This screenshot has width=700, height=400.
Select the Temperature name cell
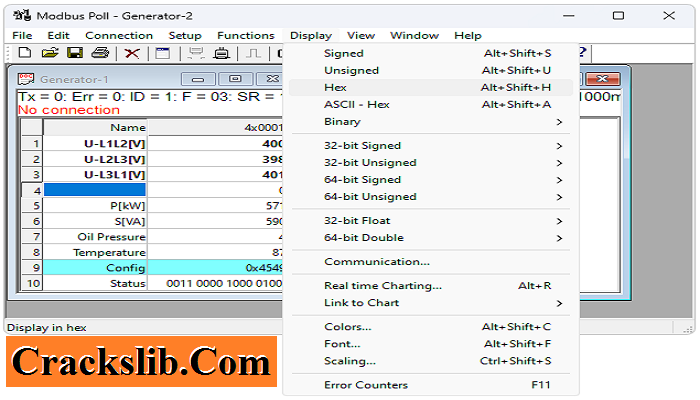coord(95,252)
